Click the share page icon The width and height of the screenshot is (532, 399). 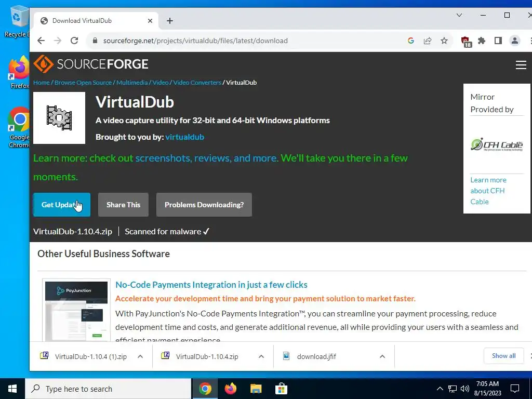pos(428,41)
